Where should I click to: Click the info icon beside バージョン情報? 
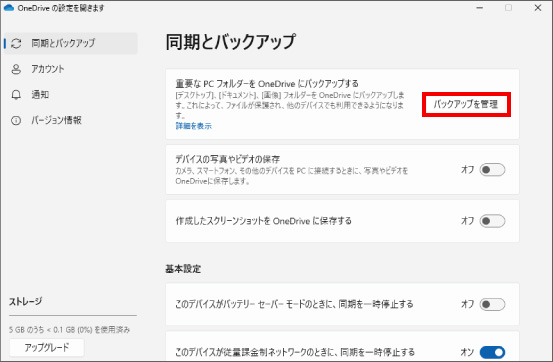[x=16, y=121]
